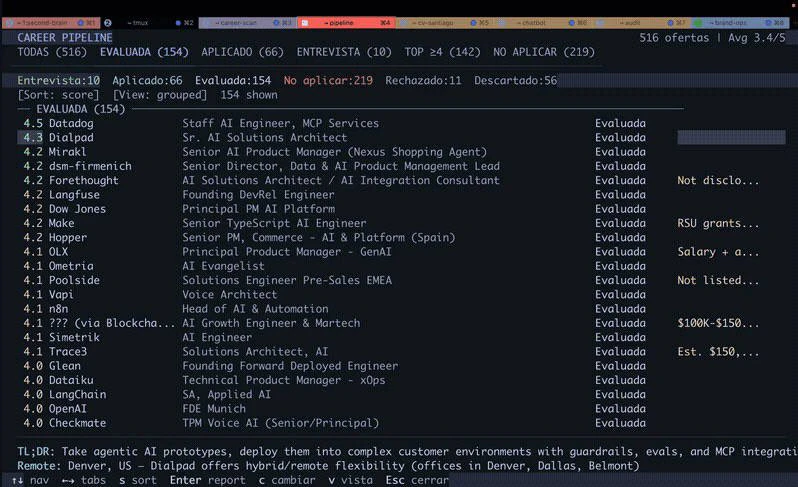Click 'Not listed...' in the Poolside row
Image resolution: width=798 pixels, height=487 pixels.
click(718, 280)
